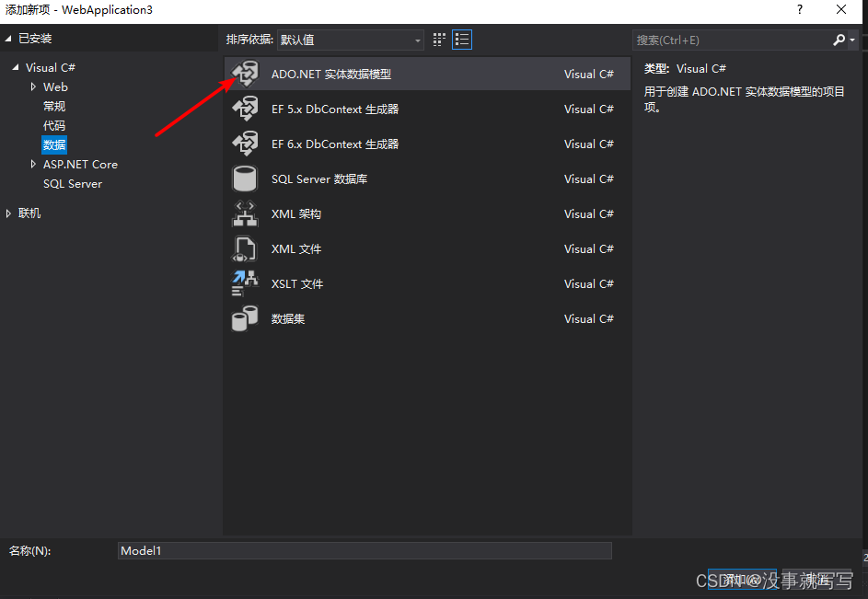Click the EF 5.x DbContext 生成器 icon

pos(245,109)
